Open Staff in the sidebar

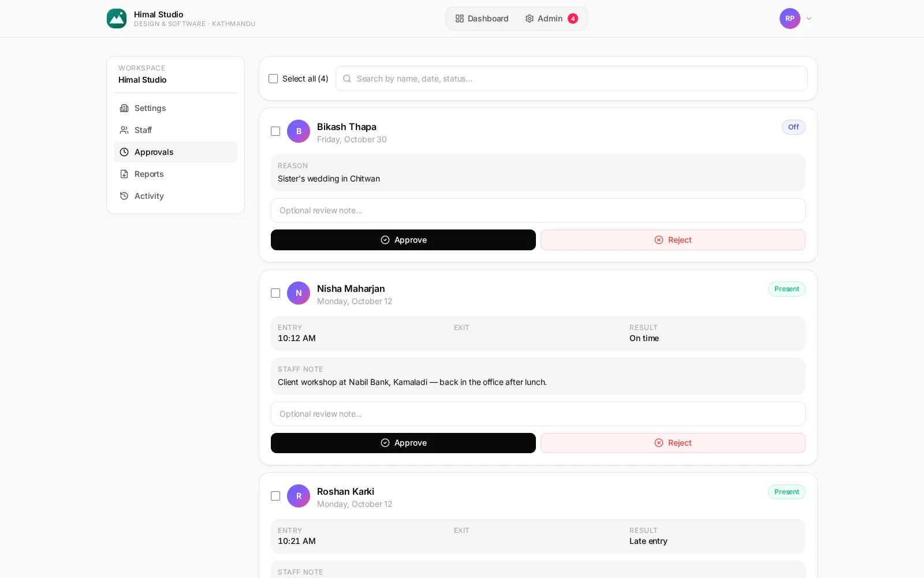[x=176, y=130]
